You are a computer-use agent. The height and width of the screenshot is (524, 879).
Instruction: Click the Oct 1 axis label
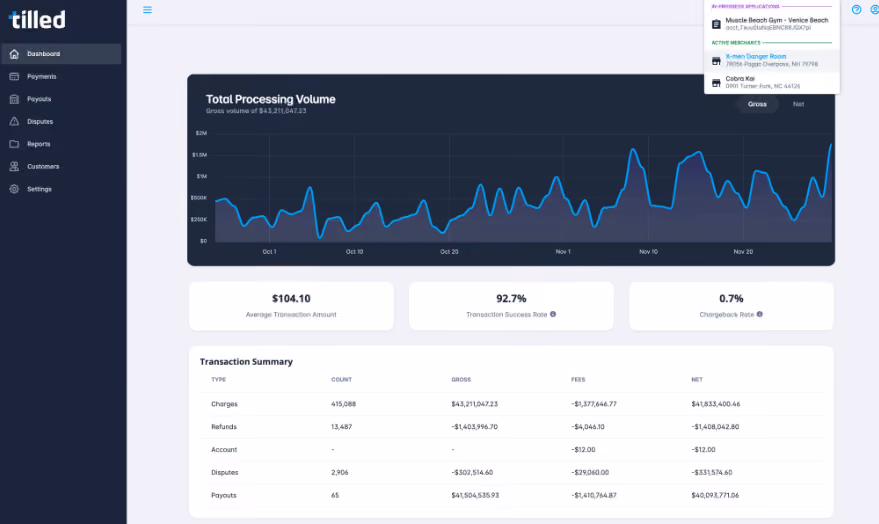269,252
